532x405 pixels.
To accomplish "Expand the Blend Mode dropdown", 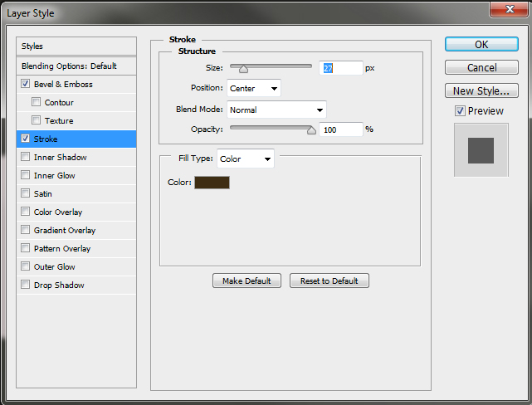I will pos(276,110).
